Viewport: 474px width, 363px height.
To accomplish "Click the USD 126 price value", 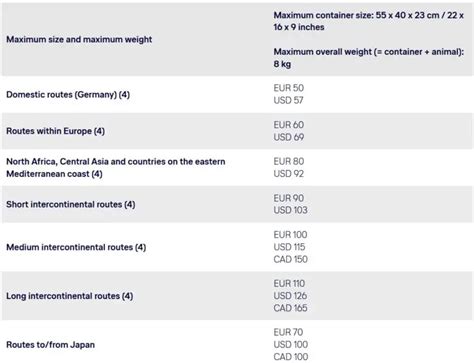I will coord(290,296).
